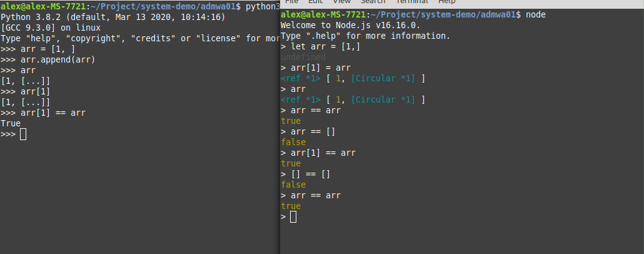Open the File menu in Node terminal
644x254 pixels.
point(291,2)
